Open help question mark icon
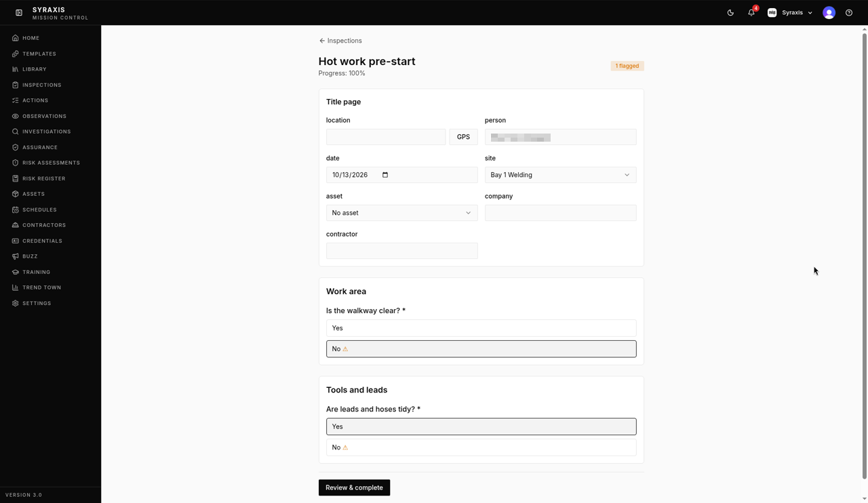The image size is (868, 503). coord(849,13)
